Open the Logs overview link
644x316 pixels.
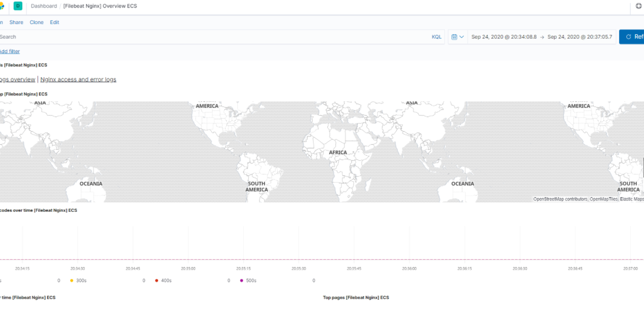pos(17,80)
